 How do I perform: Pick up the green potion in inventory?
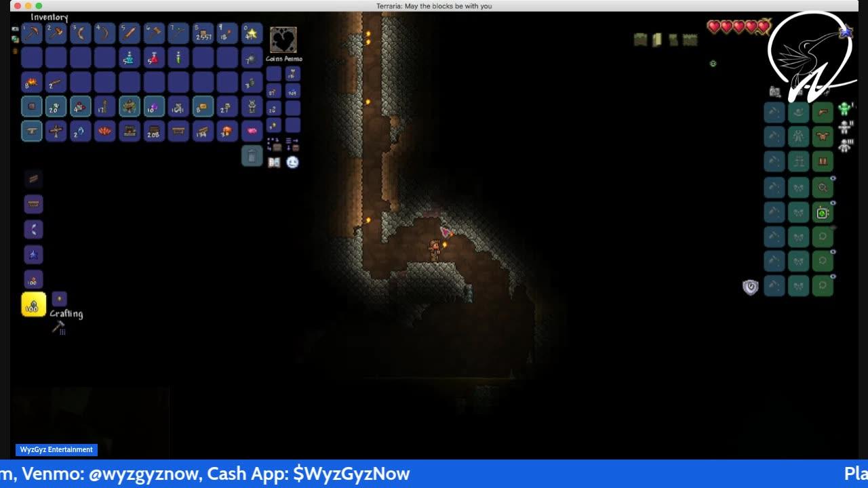[x=178, y=58]
